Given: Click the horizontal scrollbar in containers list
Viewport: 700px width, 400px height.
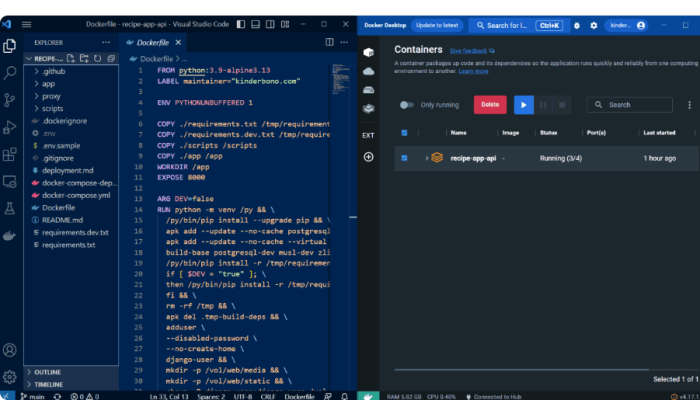Looking at the screenshot, I should [x=521, y=370].
